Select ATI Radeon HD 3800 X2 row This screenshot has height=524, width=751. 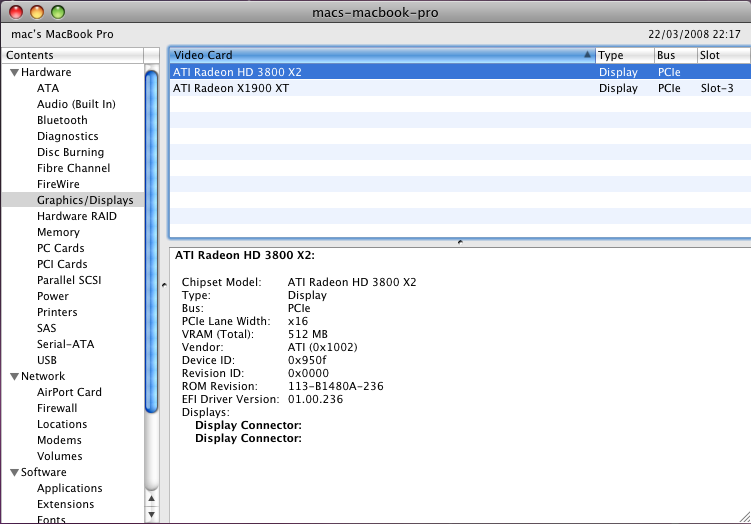click(x=460, y=72)
